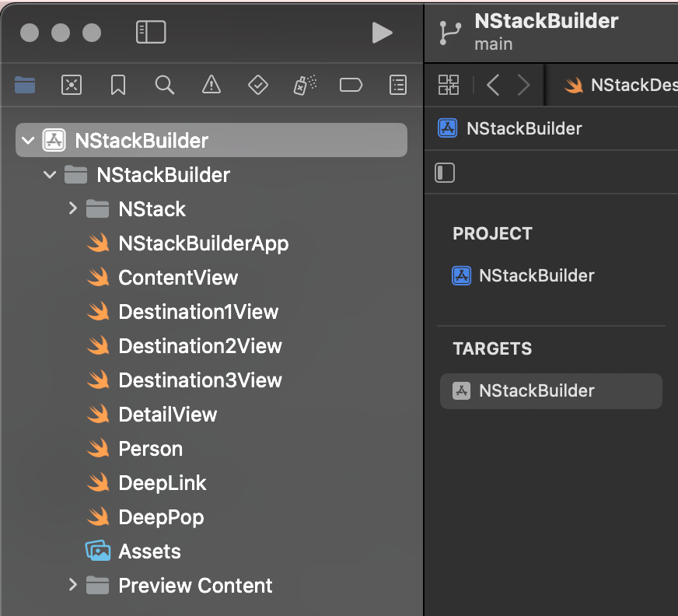Screen dimensions: 678x616
Task: Open the Find navigator magnifier
Action: click(165, 85)
